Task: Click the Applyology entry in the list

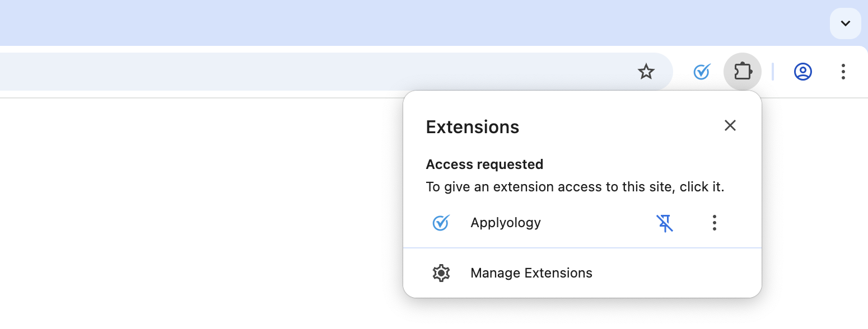Action: (505, 223)
